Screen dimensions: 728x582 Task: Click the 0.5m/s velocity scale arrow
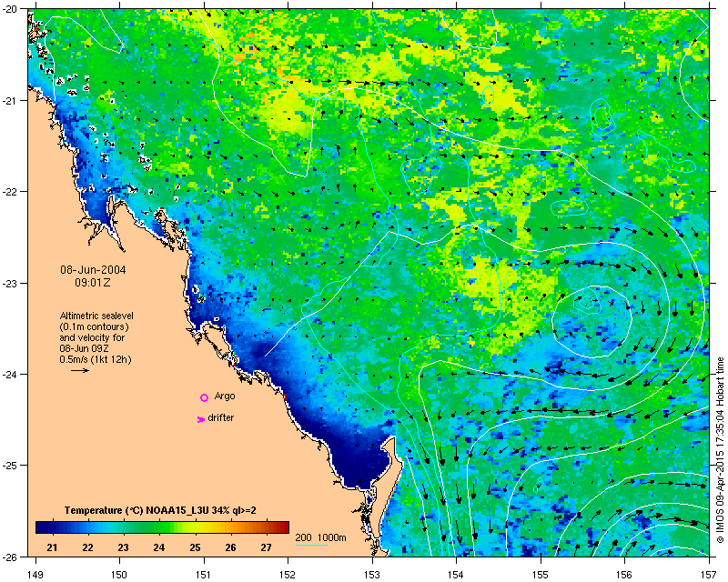pos(80,370)
